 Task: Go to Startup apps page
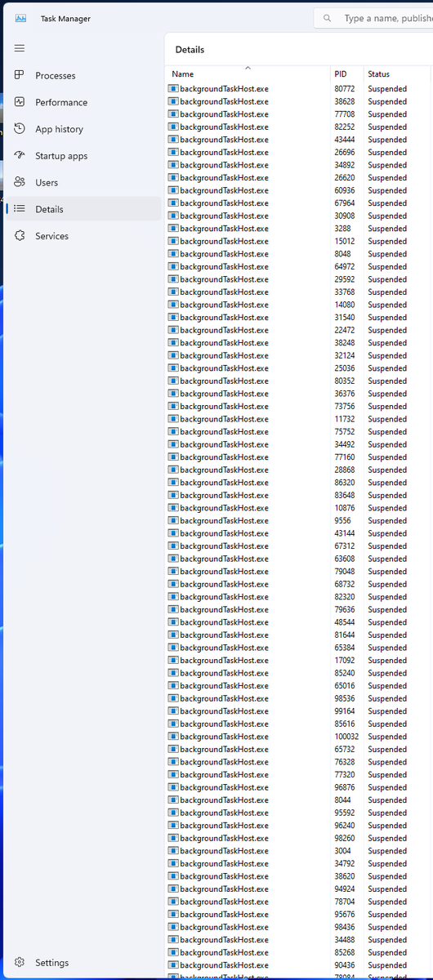point(83,155)
